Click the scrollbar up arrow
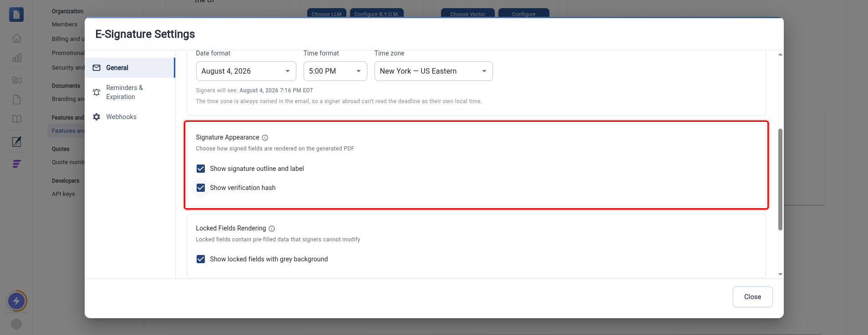Viewport: 868px width, 335px height. pos(780,55)
